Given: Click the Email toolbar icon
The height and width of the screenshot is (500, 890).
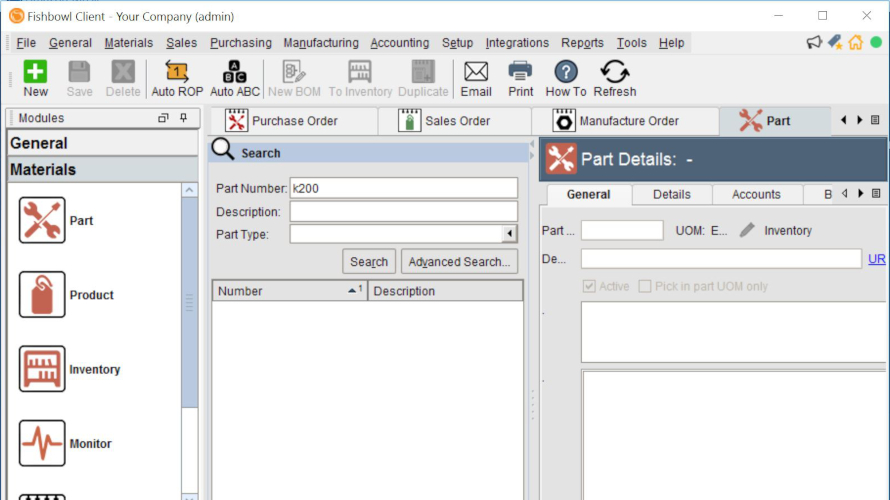Looking at the screenshot, I should (476, 78).
